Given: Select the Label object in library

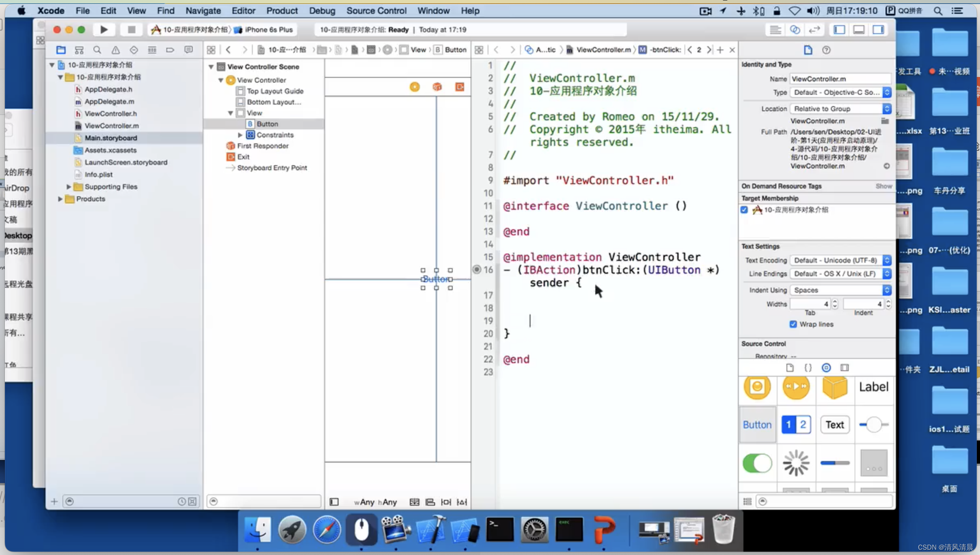Looking at the screenshot, I should pos(873,386).
